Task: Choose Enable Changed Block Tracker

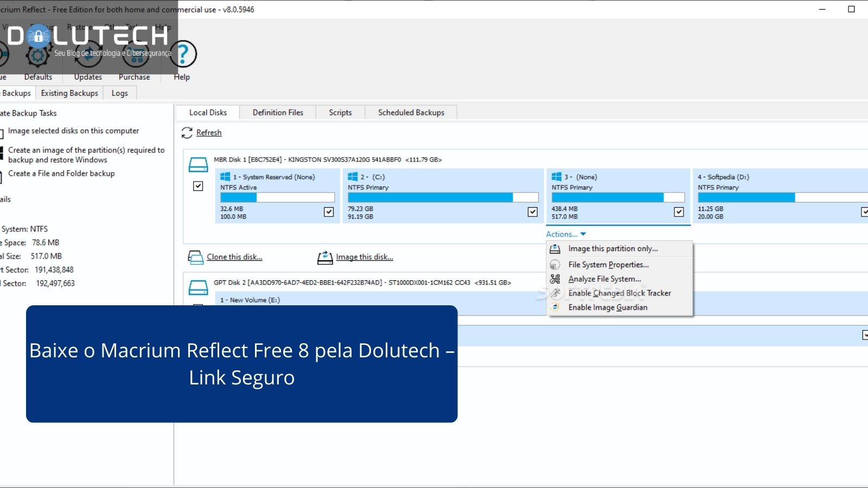Action: 620,293
